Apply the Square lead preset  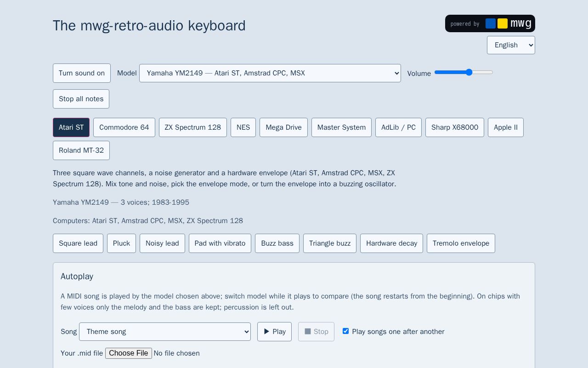tap(78, 243)
